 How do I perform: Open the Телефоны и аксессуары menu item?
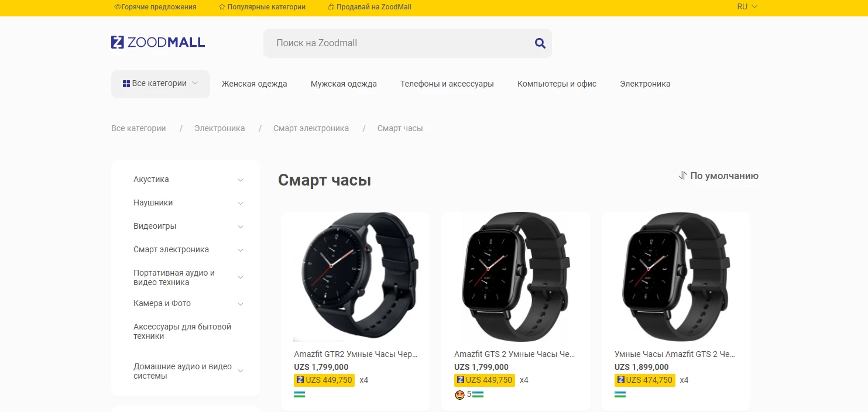click(x=447, y=84)
